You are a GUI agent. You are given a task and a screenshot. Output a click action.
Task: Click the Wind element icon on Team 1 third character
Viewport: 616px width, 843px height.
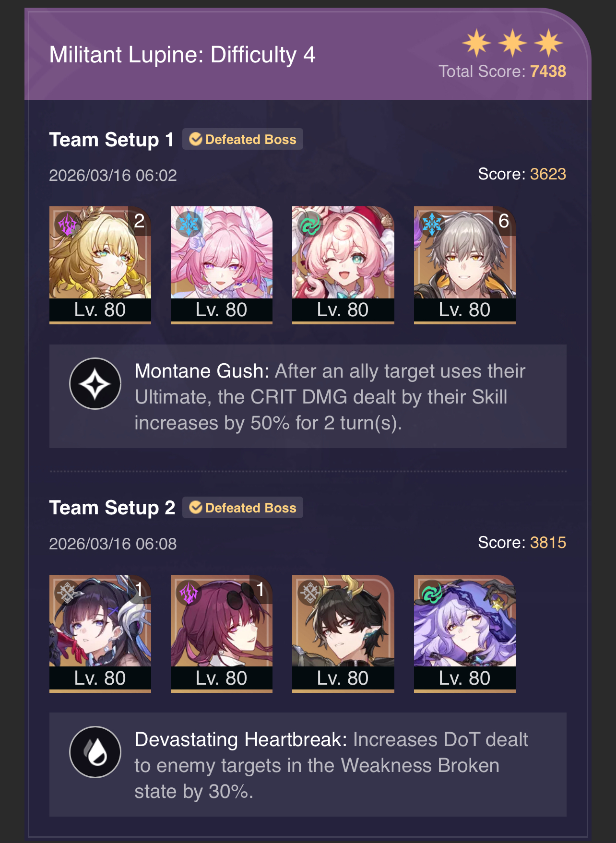pos(310,224)
